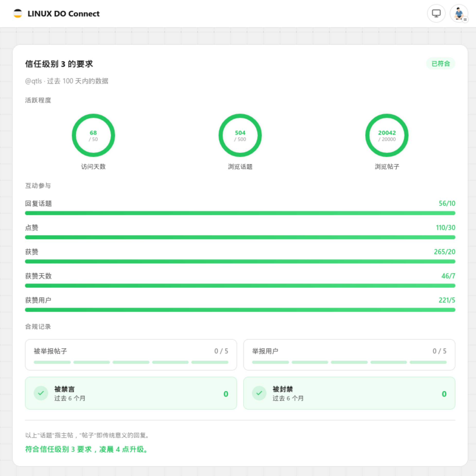Viewport: 476px width, 476px height.
Task: Click the 被举报帖子 compliance card
Action: point(131,355)
